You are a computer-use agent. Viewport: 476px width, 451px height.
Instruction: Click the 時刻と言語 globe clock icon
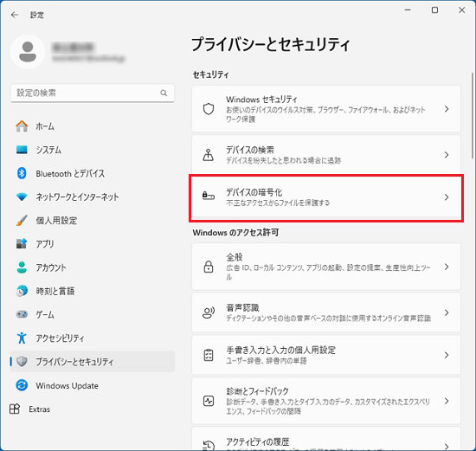[22, 291]
